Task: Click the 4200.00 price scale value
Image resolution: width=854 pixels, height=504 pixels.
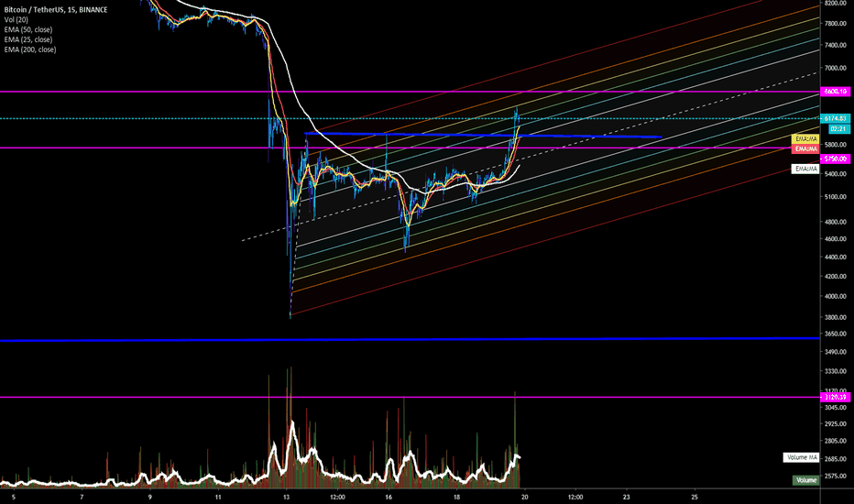Action: tap(836, 276)
